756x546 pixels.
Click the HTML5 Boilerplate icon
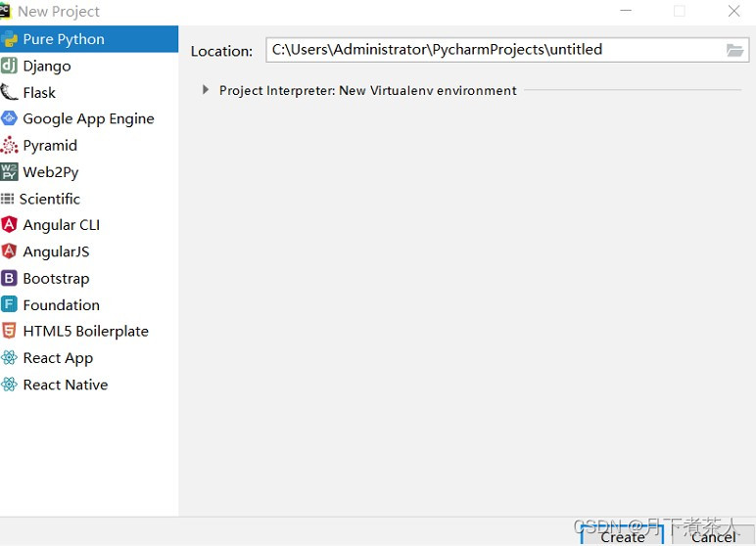click(x=9, y=331)
